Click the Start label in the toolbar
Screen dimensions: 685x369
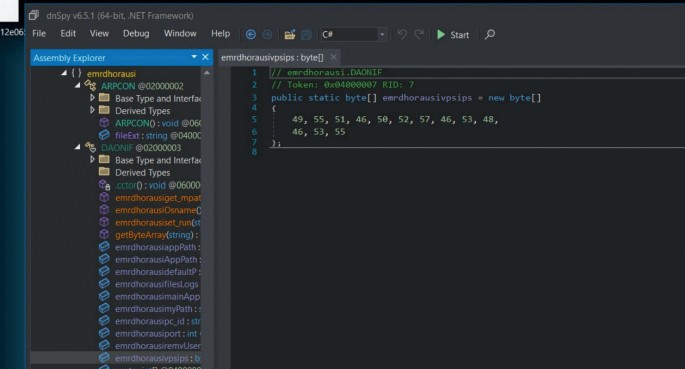[x=460, y=35]
